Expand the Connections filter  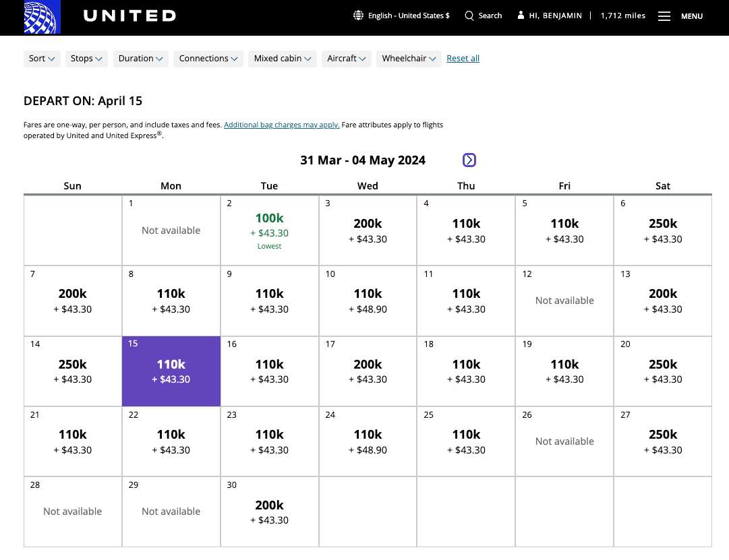208,59
